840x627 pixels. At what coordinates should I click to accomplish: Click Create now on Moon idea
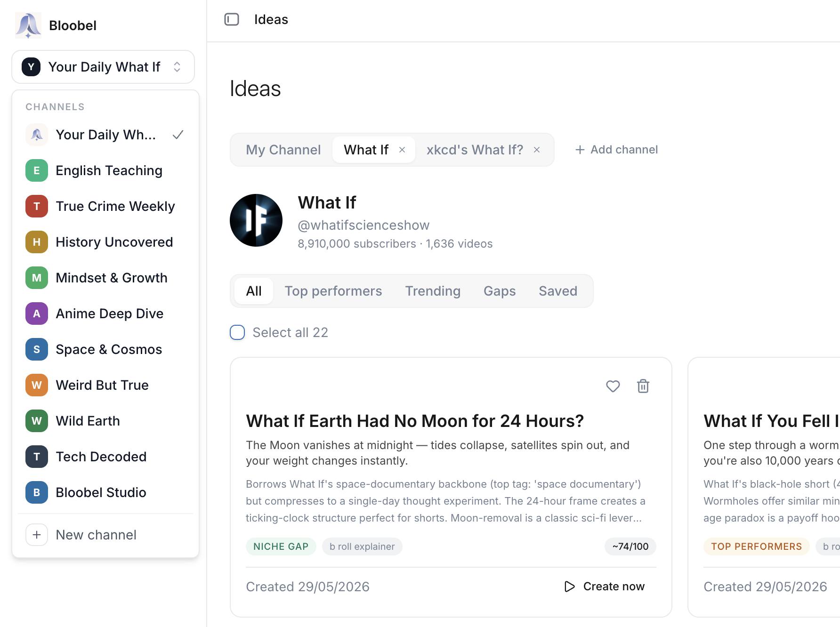605,587
